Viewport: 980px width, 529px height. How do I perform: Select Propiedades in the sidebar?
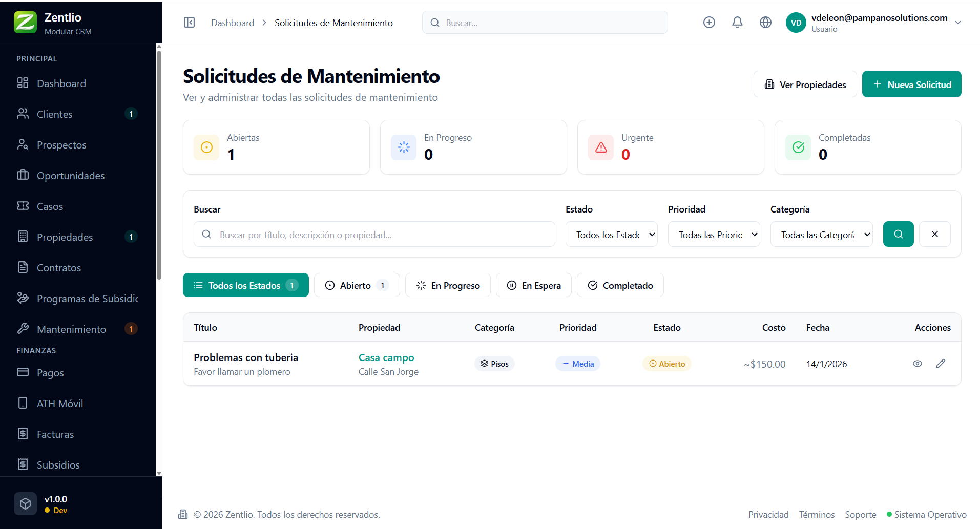pyautogui.click(x=64, y=237)
